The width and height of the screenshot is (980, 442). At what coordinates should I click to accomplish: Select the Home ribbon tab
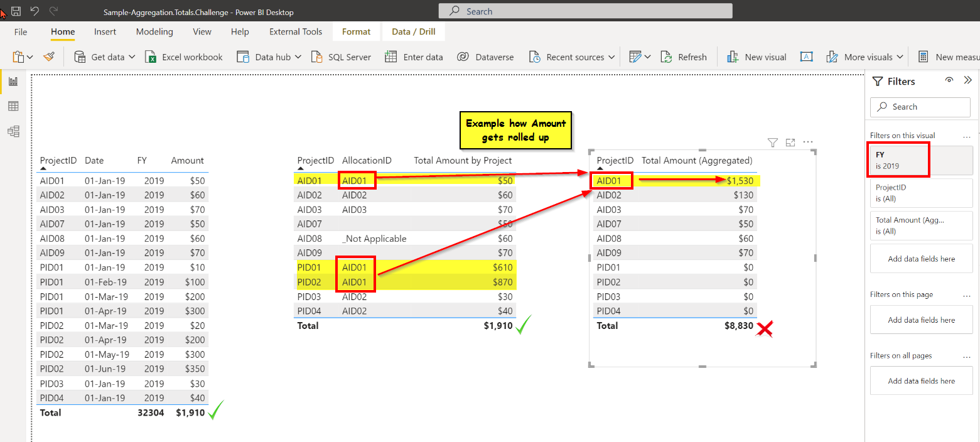click(63, 32)
